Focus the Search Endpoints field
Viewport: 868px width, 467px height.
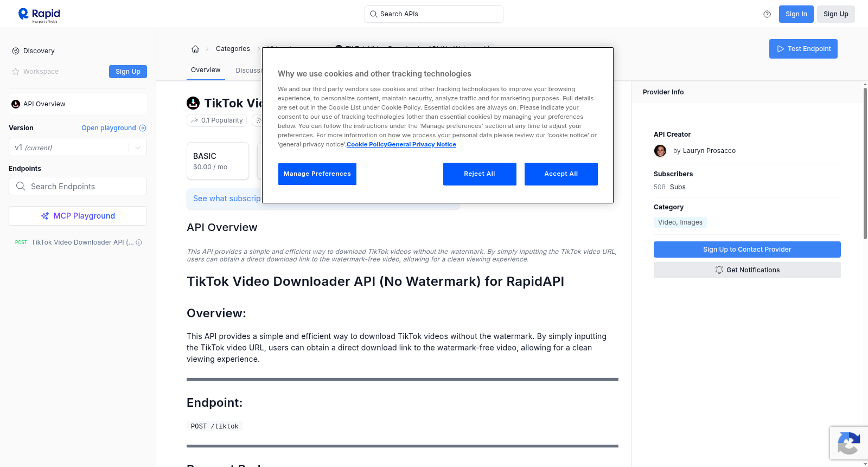[x=78, y=186]
